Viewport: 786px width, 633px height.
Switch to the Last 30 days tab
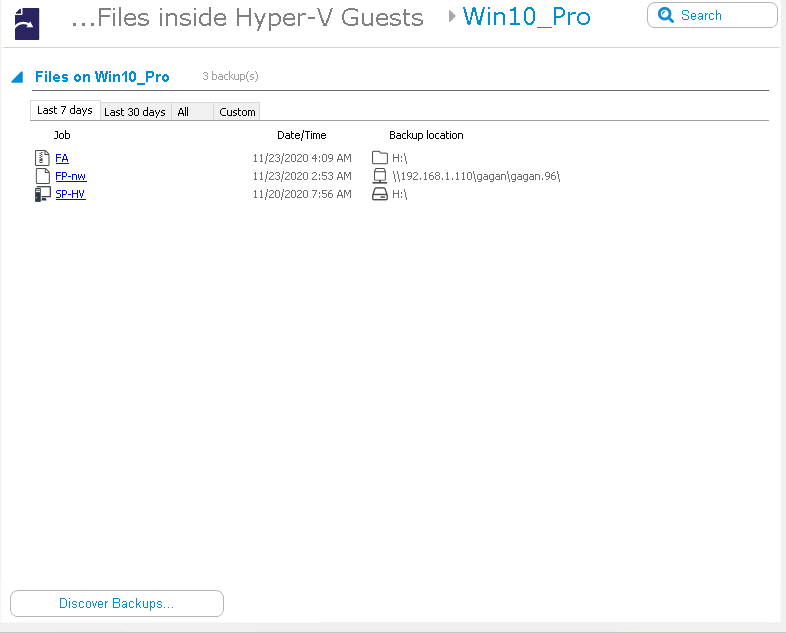[x=135, y=112]
